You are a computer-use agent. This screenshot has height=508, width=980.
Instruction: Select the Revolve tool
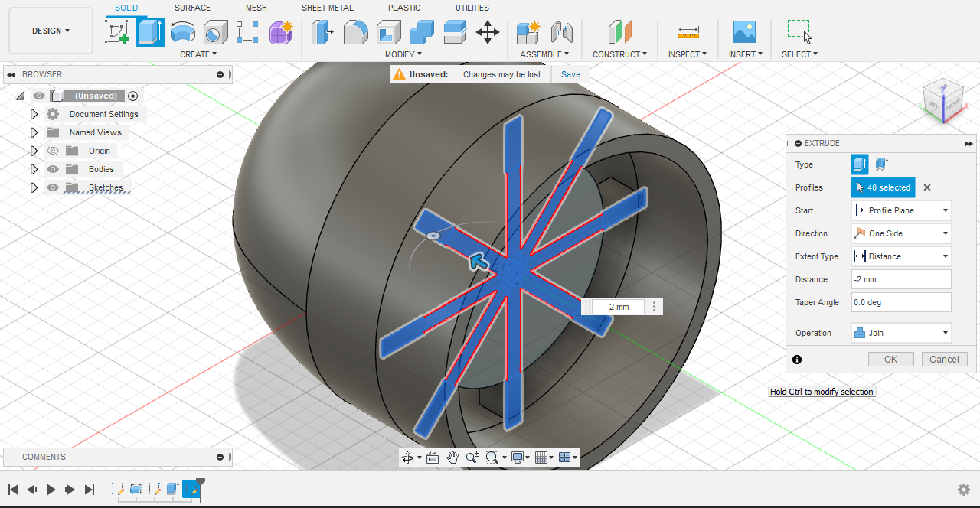tap(182, 32)
